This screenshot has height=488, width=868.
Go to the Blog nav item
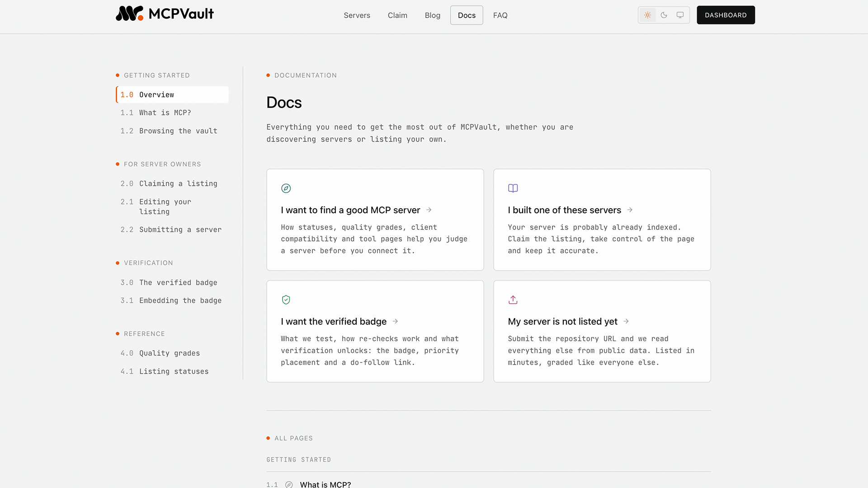coord(432,15)
